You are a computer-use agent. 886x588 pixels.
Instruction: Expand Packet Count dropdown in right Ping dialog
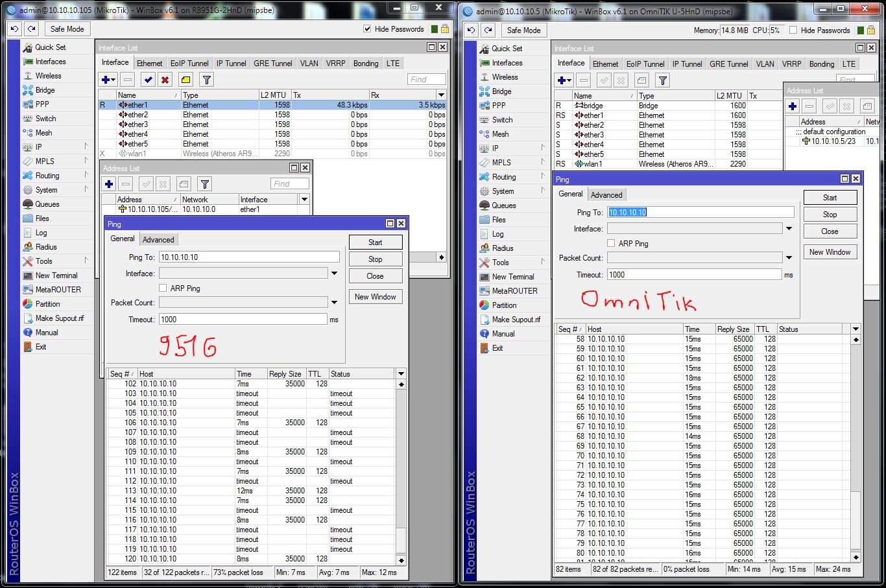(x=789, y=258)
